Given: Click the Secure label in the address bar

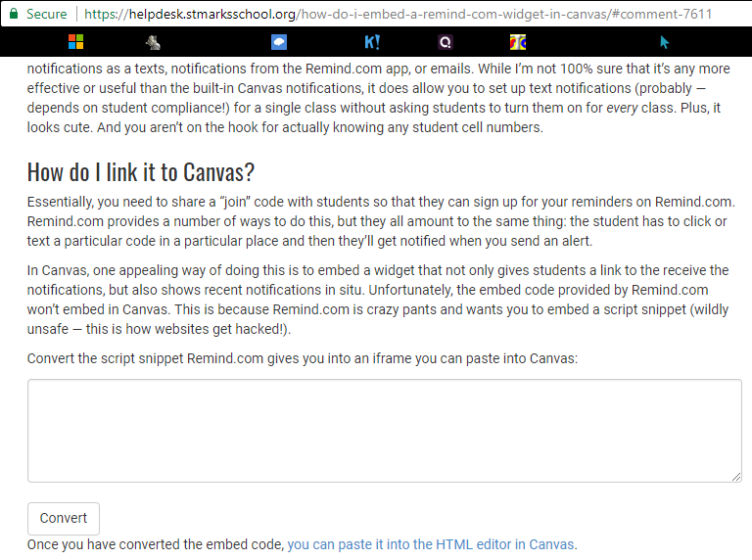Looking at the screenshot, I should click(47, 14).
